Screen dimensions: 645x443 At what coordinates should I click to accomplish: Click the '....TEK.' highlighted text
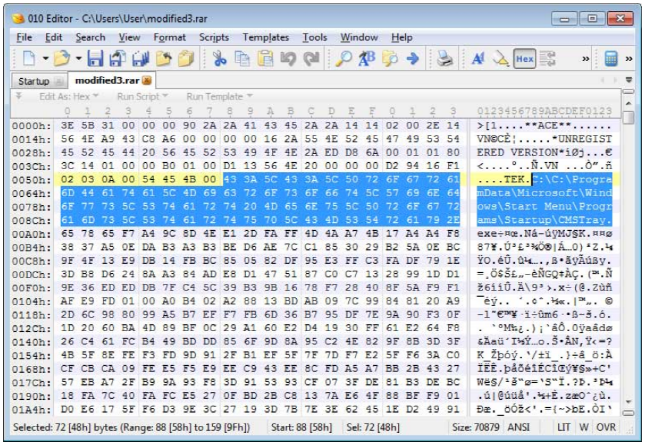(504, 179)
